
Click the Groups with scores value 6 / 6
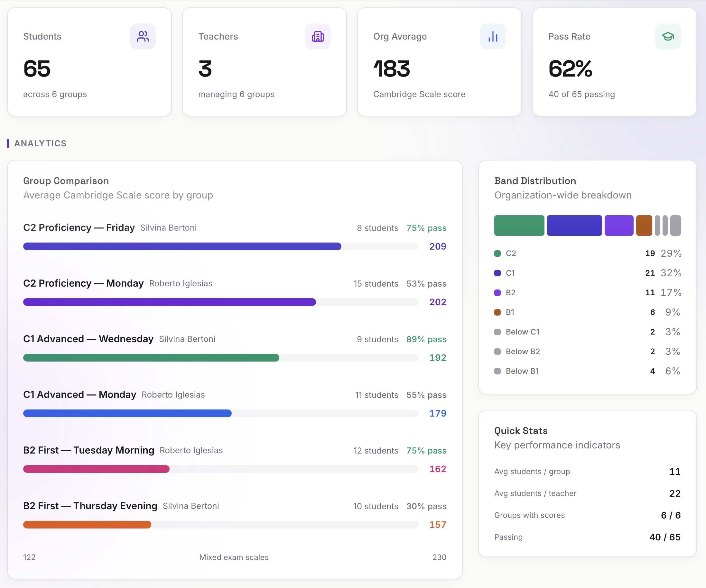click(671, 515)
